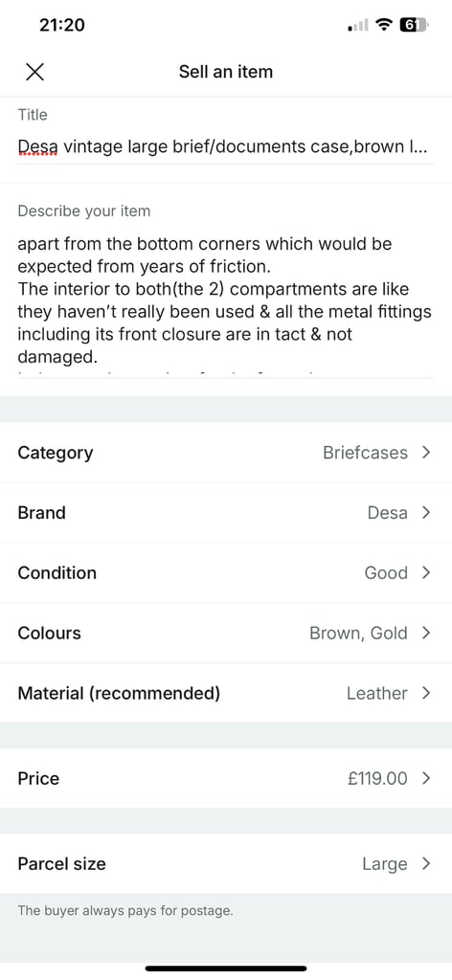Screen dimensions: 452x980
Task: Open Colours chevron beside Brown, Gold
Action: pos(426,633)
